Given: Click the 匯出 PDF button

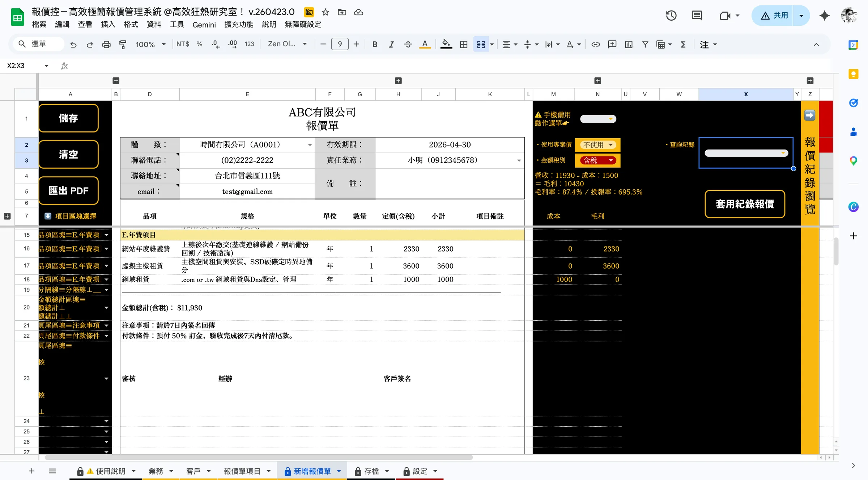Looking at the screenshot, I should coord(68,191).
